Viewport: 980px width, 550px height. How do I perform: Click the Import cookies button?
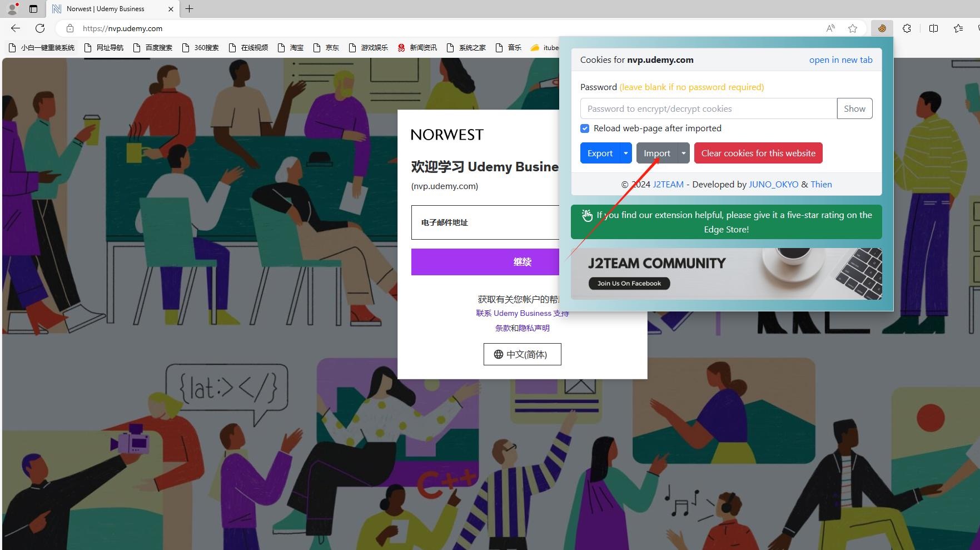[657, 153]
